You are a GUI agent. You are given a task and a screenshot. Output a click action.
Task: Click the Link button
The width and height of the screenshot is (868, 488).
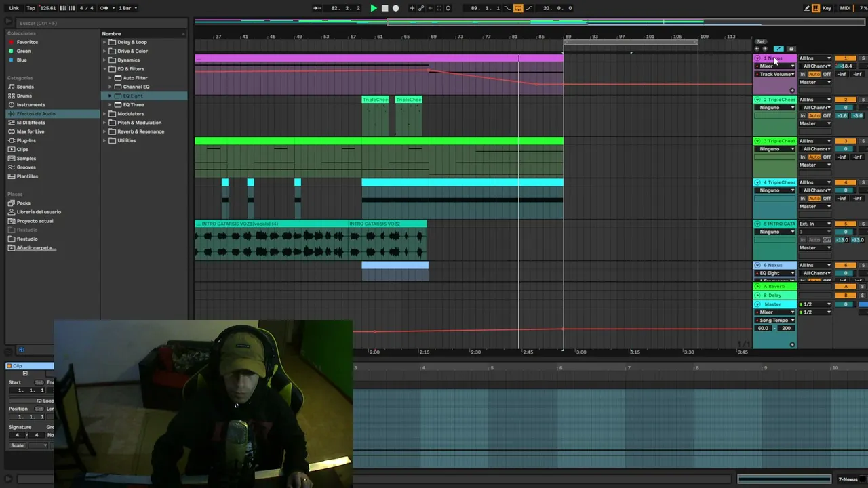coord(14,8)
